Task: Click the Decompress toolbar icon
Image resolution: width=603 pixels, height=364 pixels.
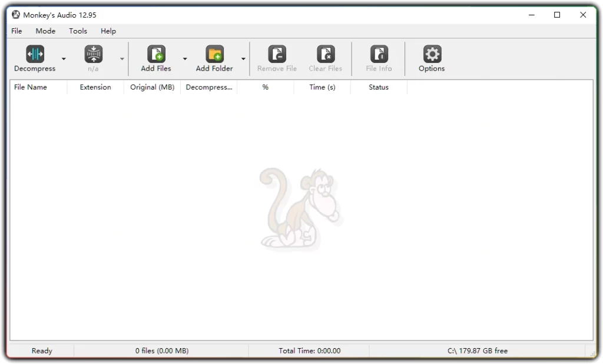Action: [x=35, y=54]
